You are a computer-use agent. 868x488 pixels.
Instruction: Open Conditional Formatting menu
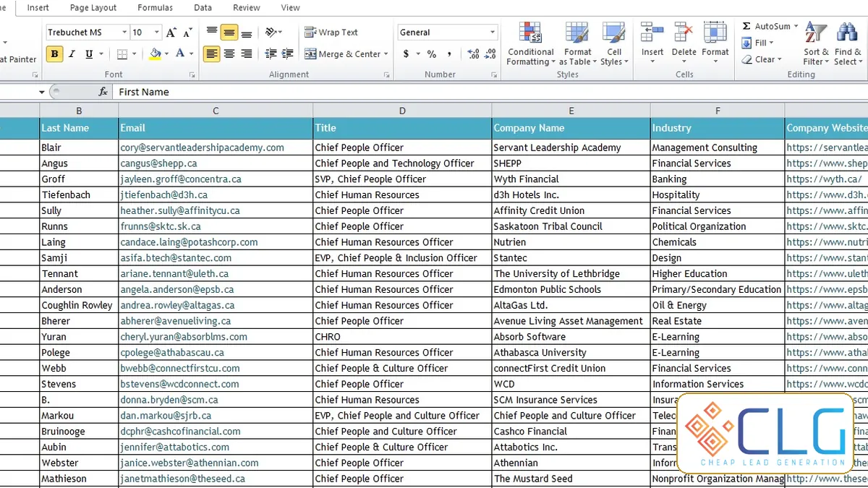coord(531,43)
